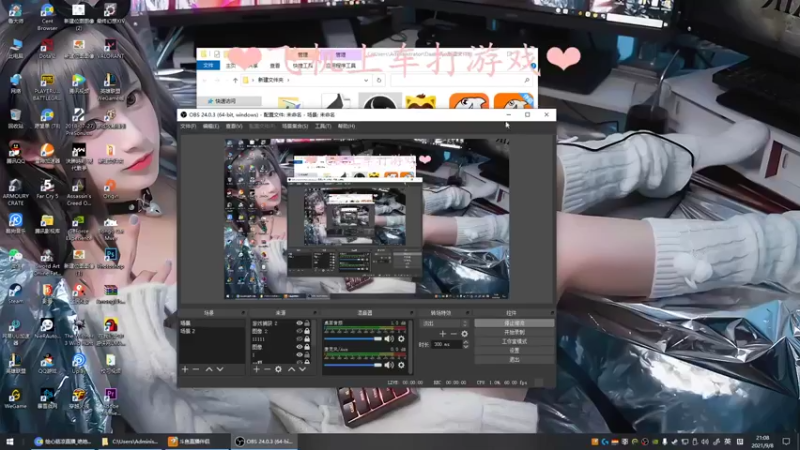The width and height of the screenshot is (800, 450).
Task: Open the 工具(T) menu in OBS
Action: [323, 126]
